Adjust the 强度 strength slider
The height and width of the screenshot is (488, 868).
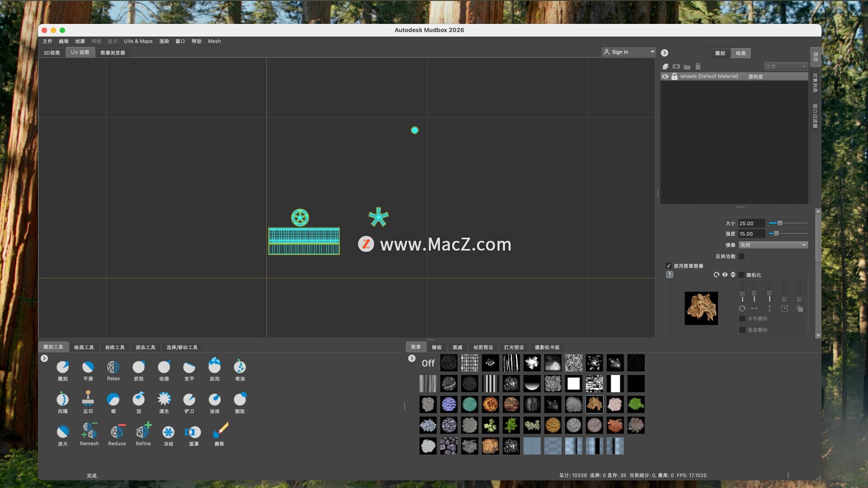pyautogui.click(x=788, y=234)
